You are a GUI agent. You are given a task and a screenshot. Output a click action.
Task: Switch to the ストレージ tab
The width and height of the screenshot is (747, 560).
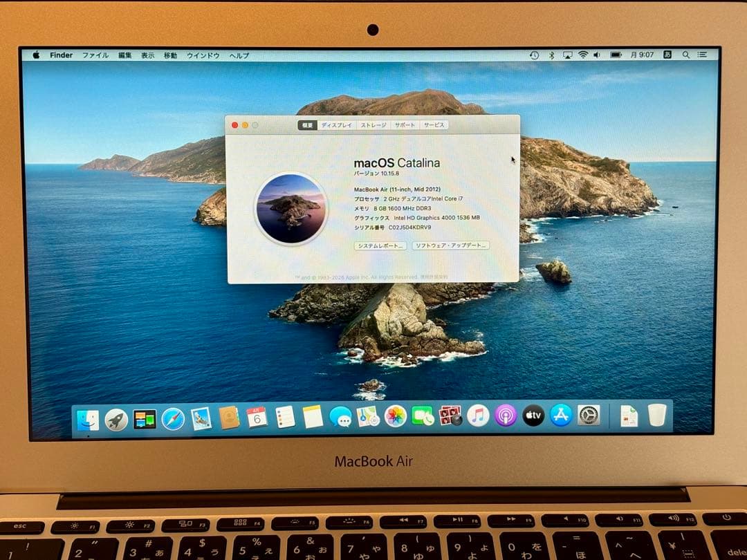(373, 125)
